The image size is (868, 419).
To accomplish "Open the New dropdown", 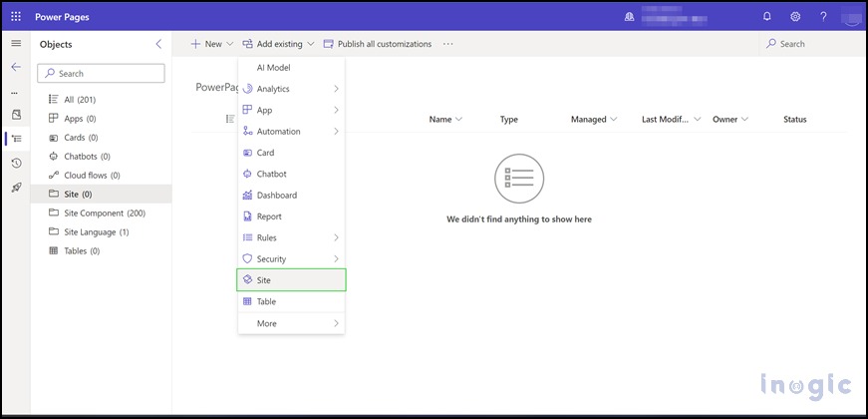I will (212, 44).
